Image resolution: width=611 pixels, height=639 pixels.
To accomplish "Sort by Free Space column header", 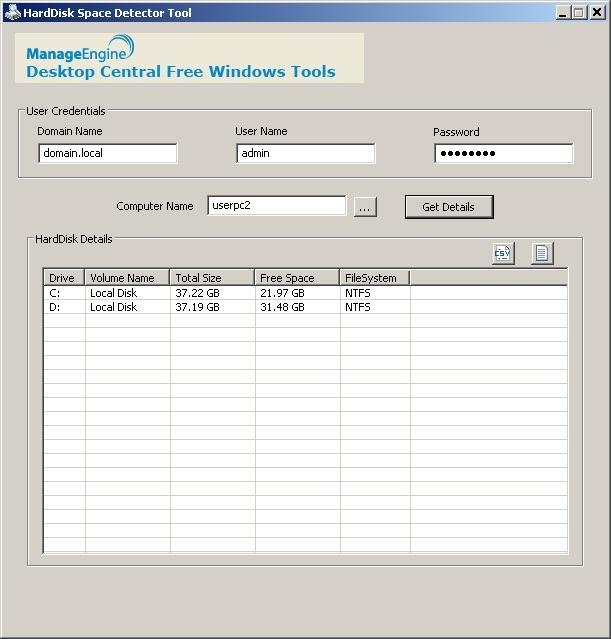I will 297,278.
